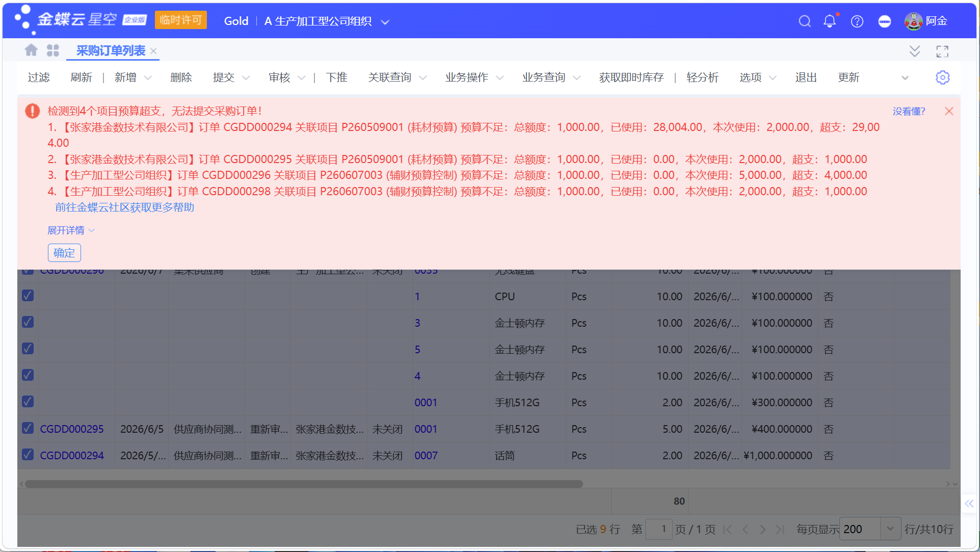
Task: Open the search icon in header
Action: click(x=805, y=21)
